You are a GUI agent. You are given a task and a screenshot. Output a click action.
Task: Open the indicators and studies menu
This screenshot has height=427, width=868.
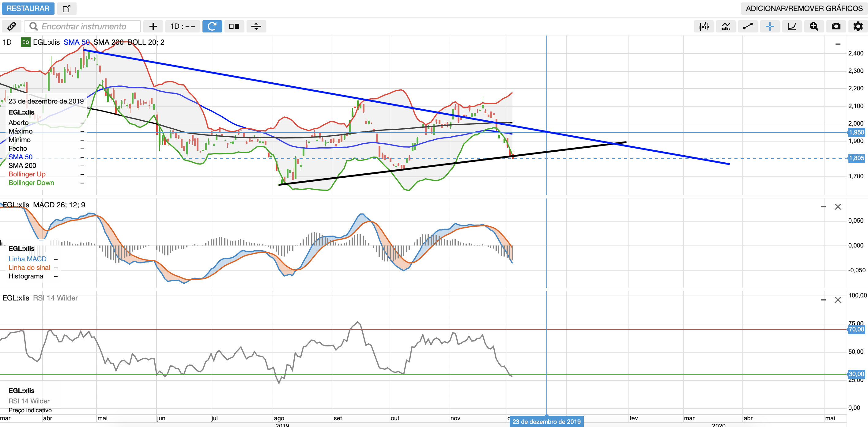(726, 26)
